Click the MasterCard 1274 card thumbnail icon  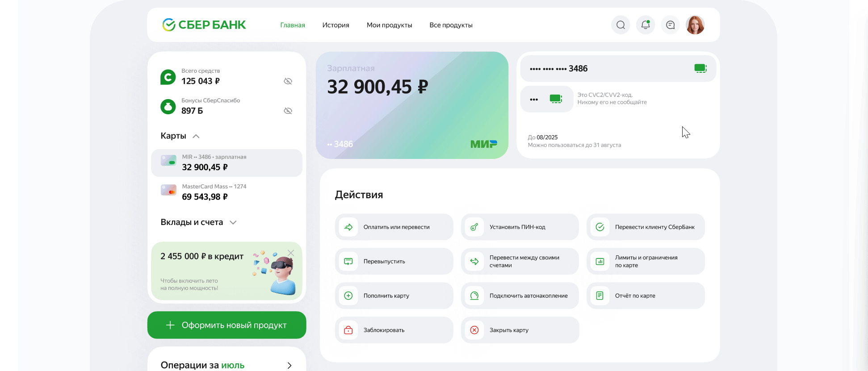click(x=168, y=190)
